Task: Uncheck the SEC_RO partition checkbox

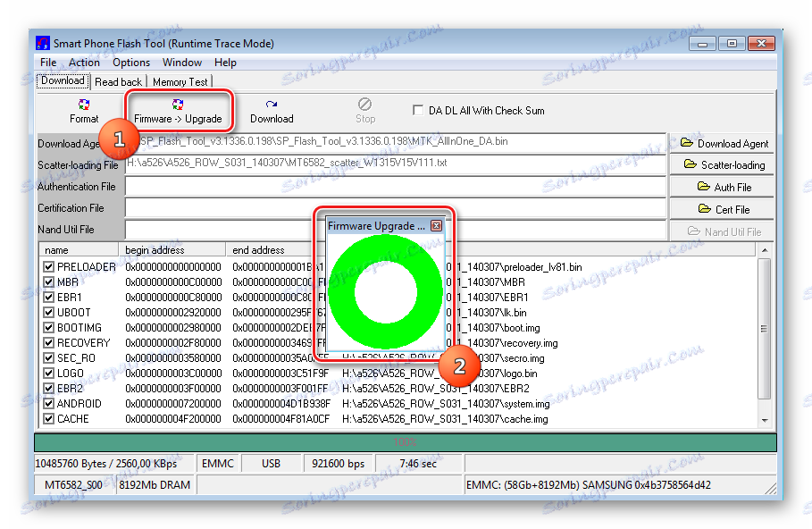Action: point(48,358)
